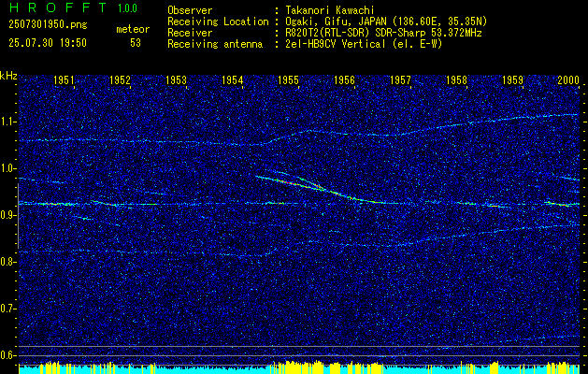Screen dimensions: 588x374
Task: Click the R820T2(RTL-SDR) receiver details
Action: (383, 33)
